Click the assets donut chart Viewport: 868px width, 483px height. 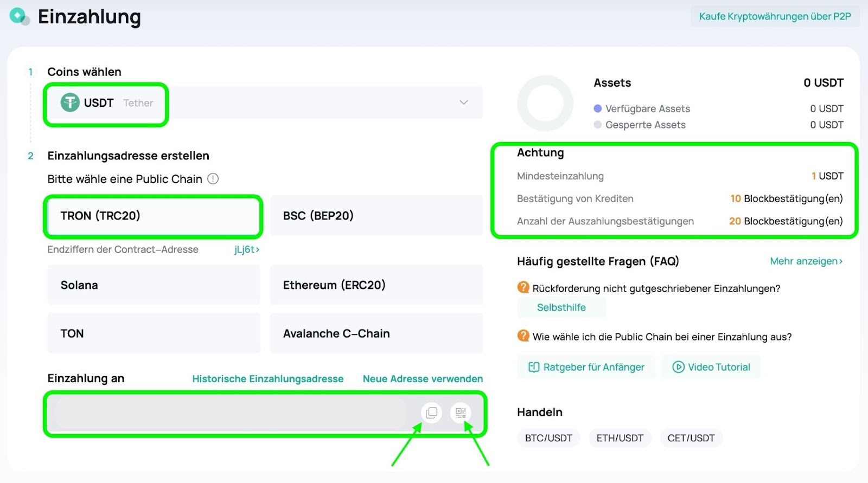point(545,104)
